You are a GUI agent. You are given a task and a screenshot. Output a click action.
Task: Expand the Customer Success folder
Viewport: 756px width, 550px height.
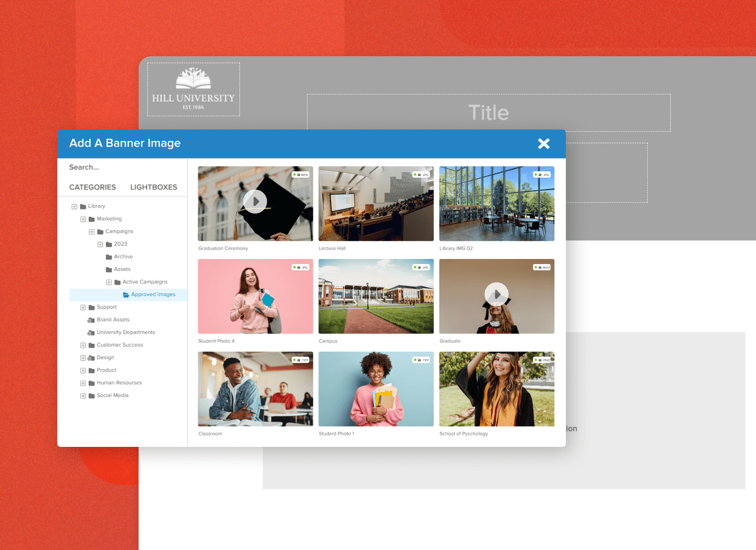click(x=83, y=345)
